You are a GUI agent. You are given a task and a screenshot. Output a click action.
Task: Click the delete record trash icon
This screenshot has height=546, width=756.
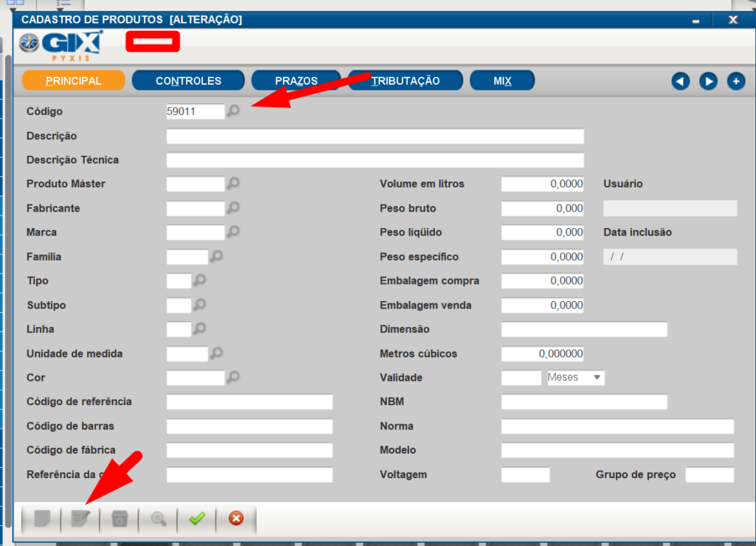click(120, 519)
